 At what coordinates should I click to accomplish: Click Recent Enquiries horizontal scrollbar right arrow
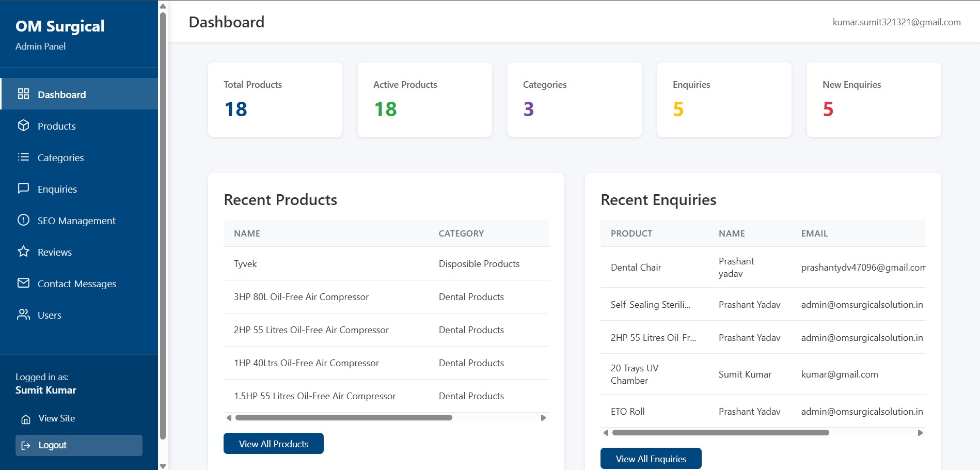point(920,433)
